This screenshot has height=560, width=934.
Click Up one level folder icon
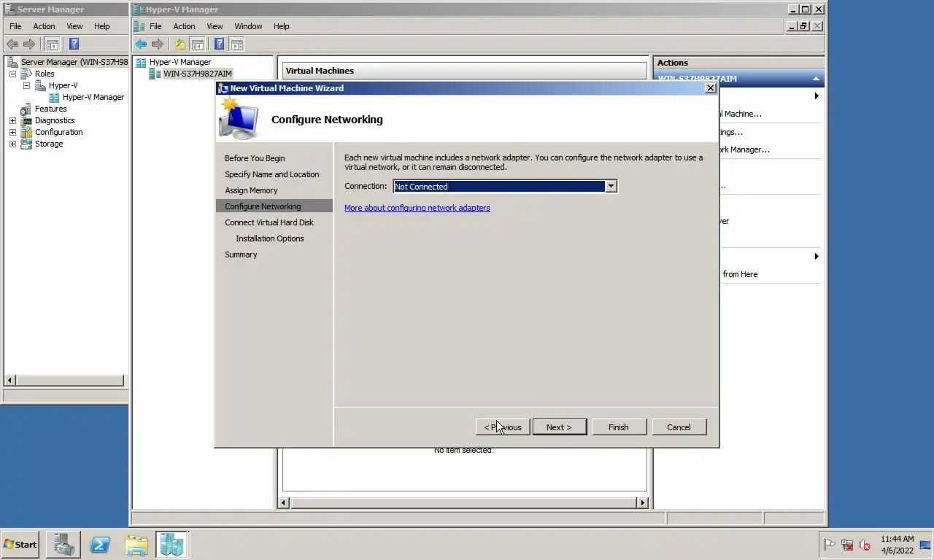coord(180,44)
